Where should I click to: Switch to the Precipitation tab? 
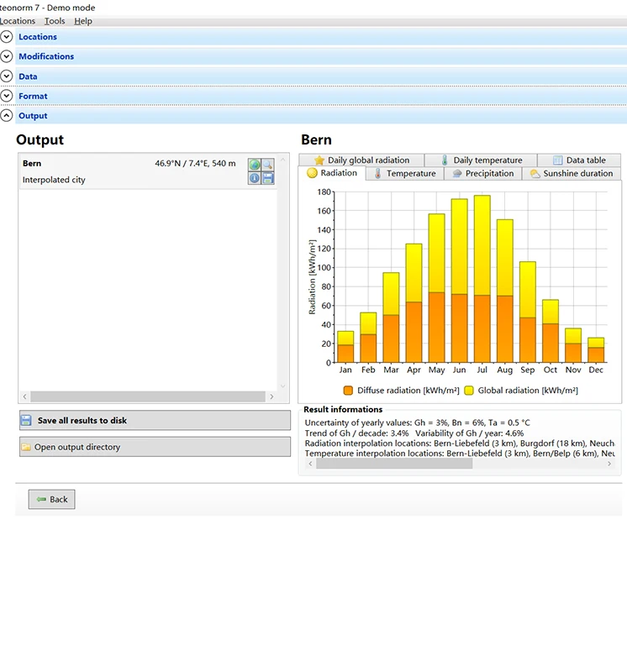pos(483,174)
